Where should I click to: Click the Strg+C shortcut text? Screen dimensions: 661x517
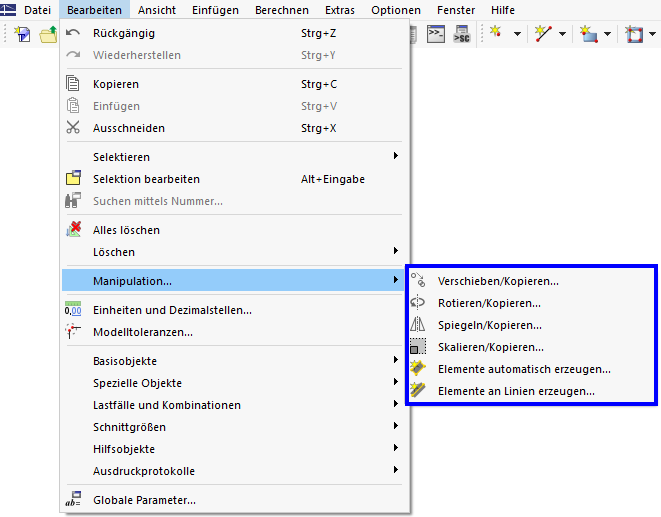pyautogui.click(x=319, y=84)
